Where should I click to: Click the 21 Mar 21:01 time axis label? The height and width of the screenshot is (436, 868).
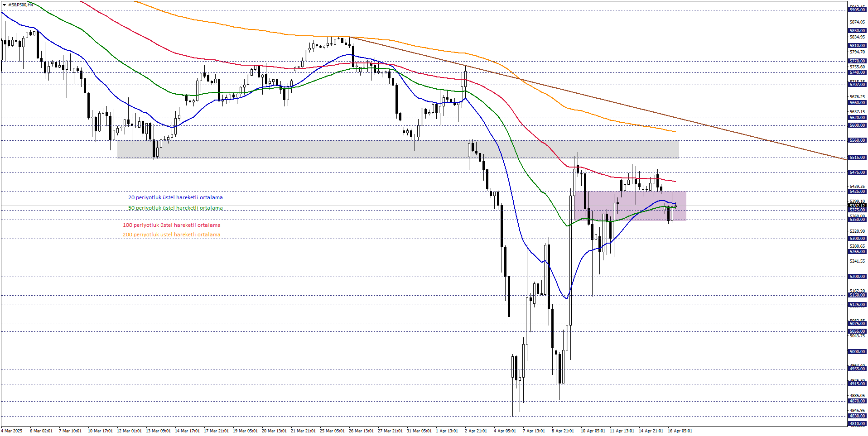point(303,431)
